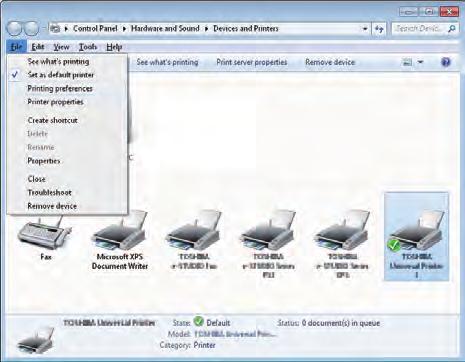Expand the address bar history dropdown
Image resolution: width=465 pixels, height=362 pixels.
(x=365, y=29)
